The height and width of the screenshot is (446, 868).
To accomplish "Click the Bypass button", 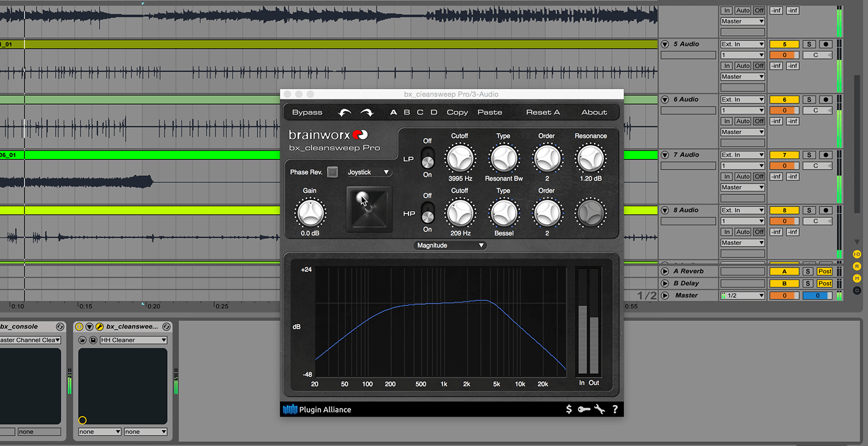I will click(307, 112).
